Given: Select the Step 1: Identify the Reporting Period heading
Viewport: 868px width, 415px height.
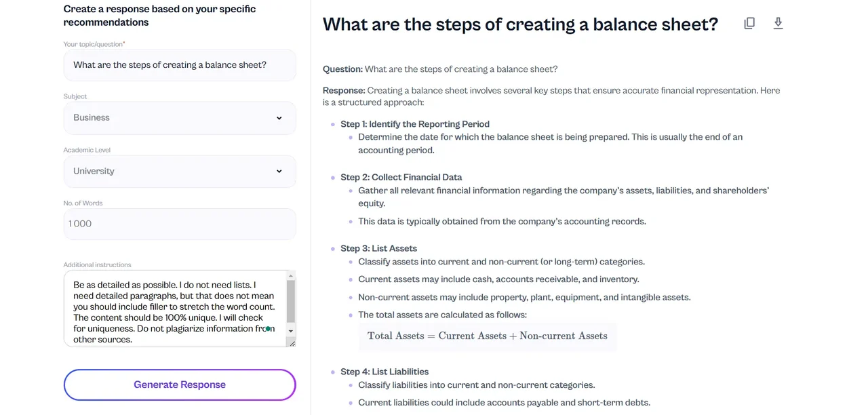Looking at the screenshot, I should [415, 124].
